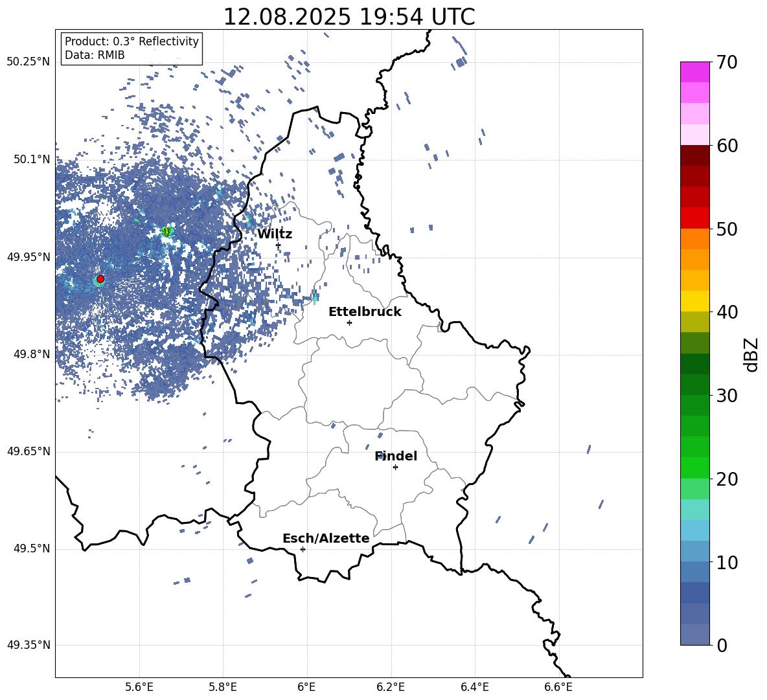Image resolution: width=767 pixels, height=700 pixels.
Task: Click the red radar site marker dot
Action: click(x=100, y=278)
